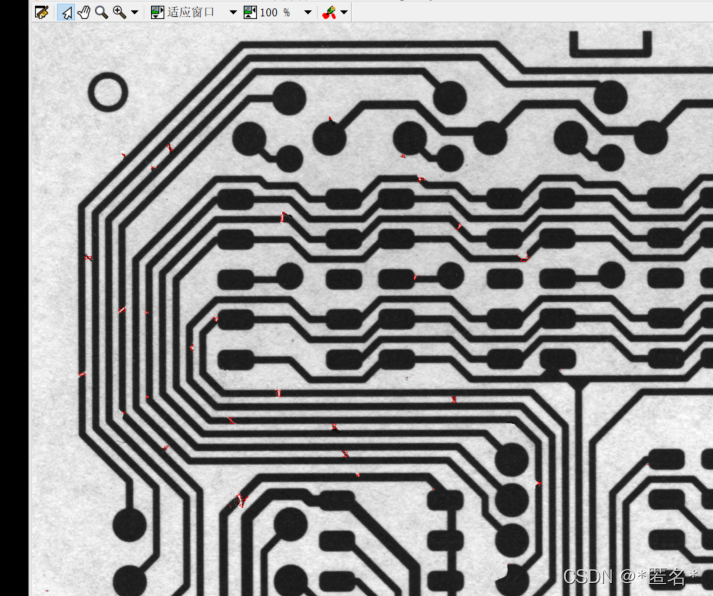The height and width of the screenshot is (596, 713).
Task: Select the arrow pointer tool
Action: 66,12
